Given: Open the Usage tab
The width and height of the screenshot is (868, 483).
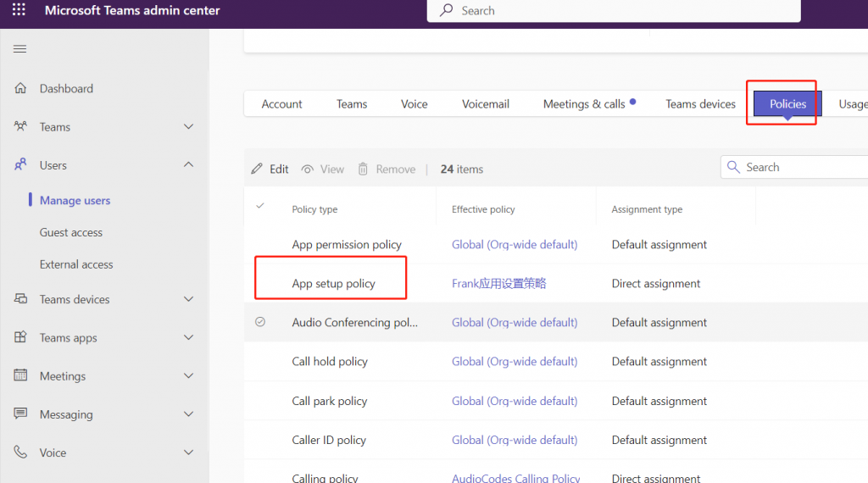Looking at the screenshot, I should click(x=853, y=104).
